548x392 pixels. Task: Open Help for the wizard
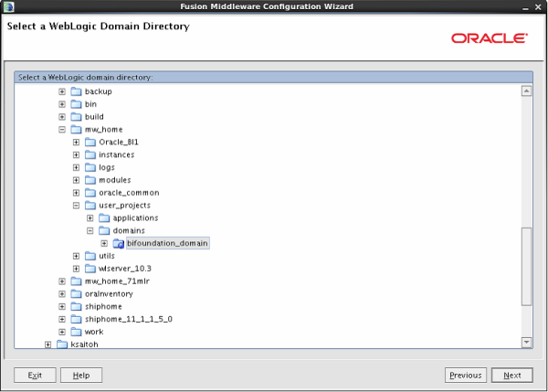(81, 376)
